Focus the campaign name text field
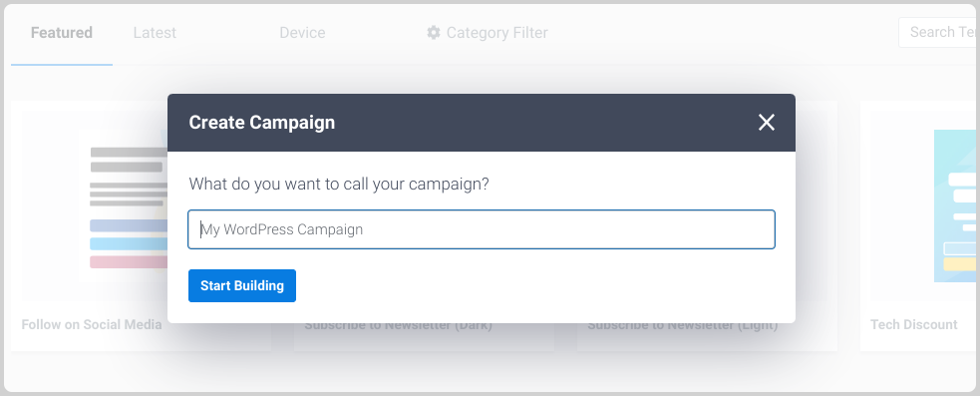The height and width of the screenshot is (396, 980). [x=482, y=229]
